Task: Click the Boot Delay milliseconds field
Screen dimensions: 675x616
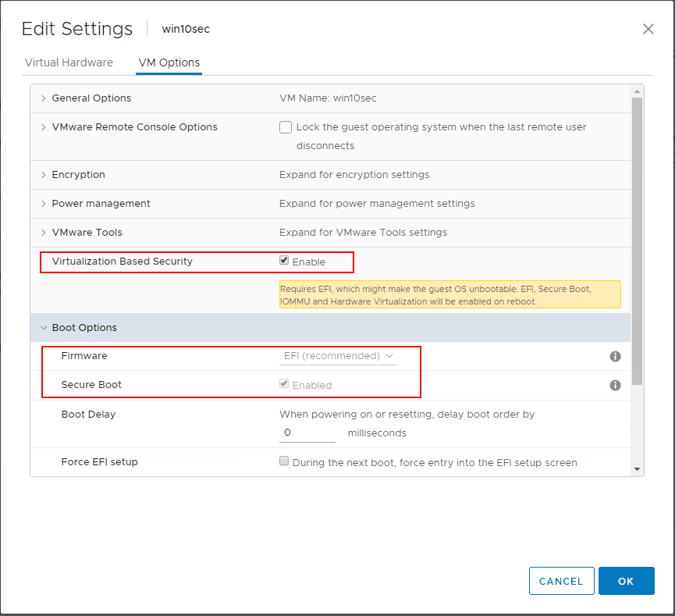Action: (307, 433)
